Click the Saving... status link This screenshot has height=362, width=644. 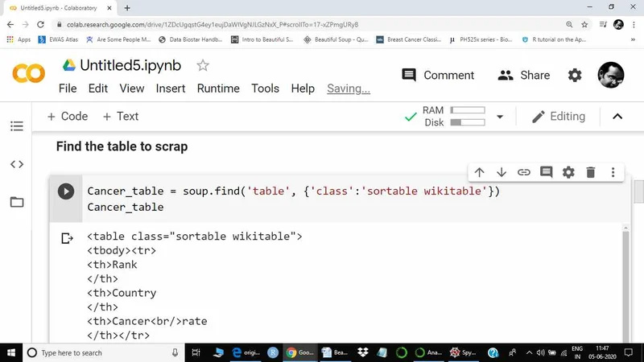[x=349, y=88]
